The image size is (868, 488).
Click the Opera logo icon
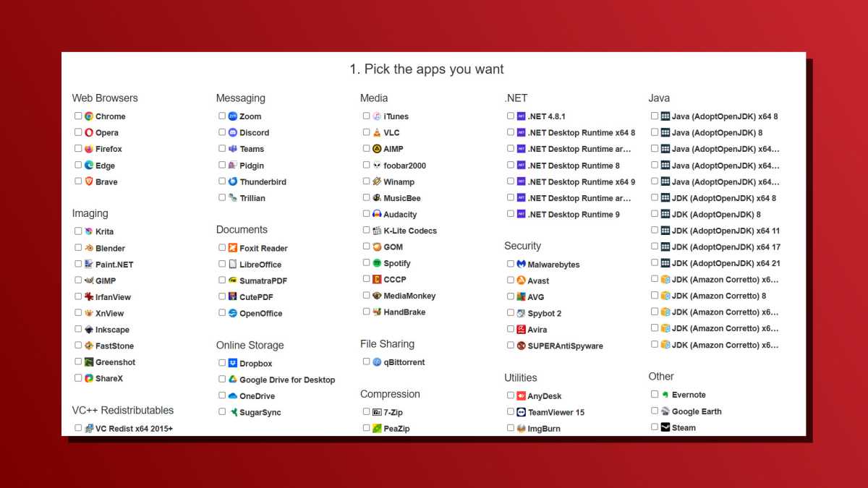[89, 132]
